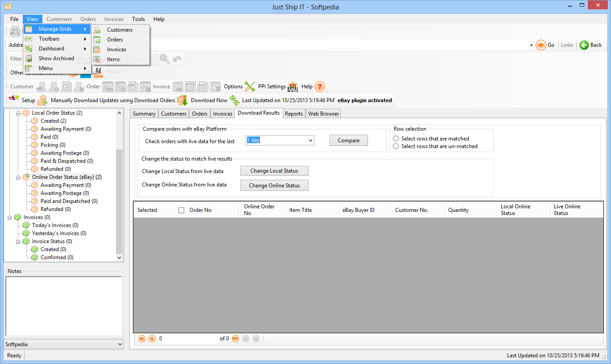
Task: Click the Go button with orange arrow
Action: coord(545,45)
